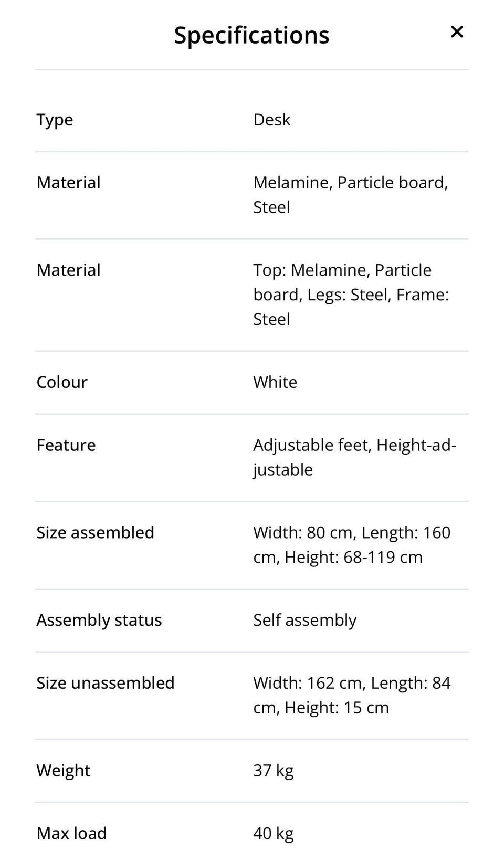504x861 pixels.
Task: Select the Colour label
Action: pos(62,382)
